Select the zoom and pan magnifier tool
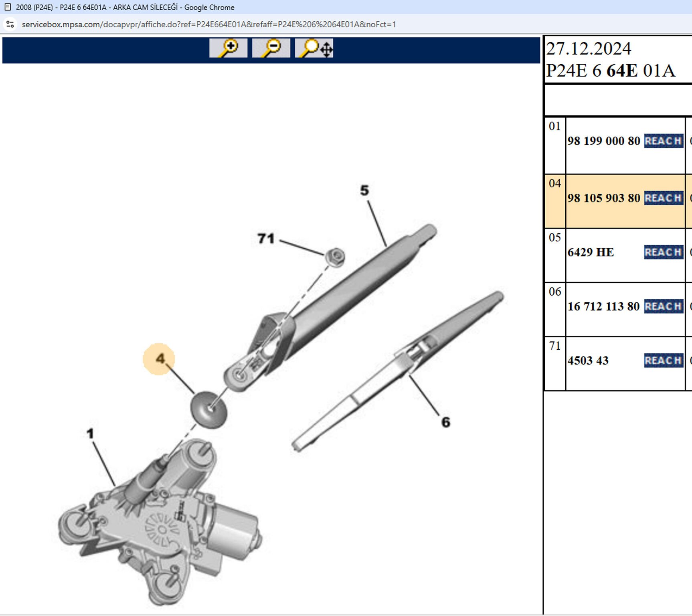The width and height of the screenshot is (692, 616). click(x=314, y=48)
